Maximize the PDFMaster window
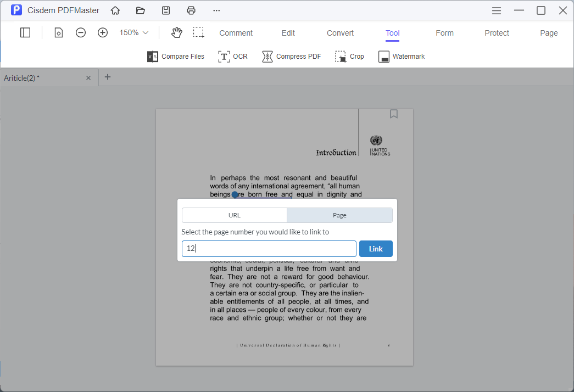Image resolution: width=574 pixels, height=392 pixels. click(541, 10)
